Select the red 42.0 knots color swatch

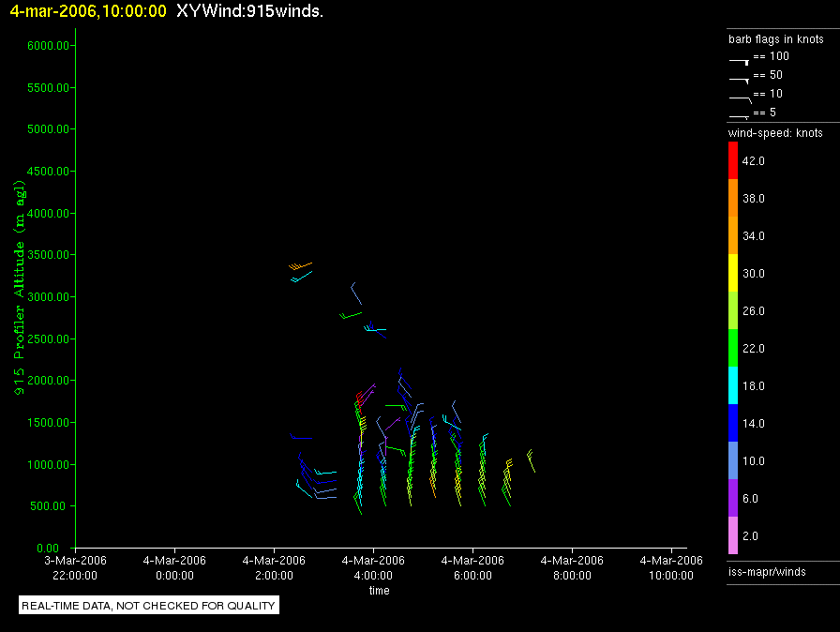click(x=733, y=160)
